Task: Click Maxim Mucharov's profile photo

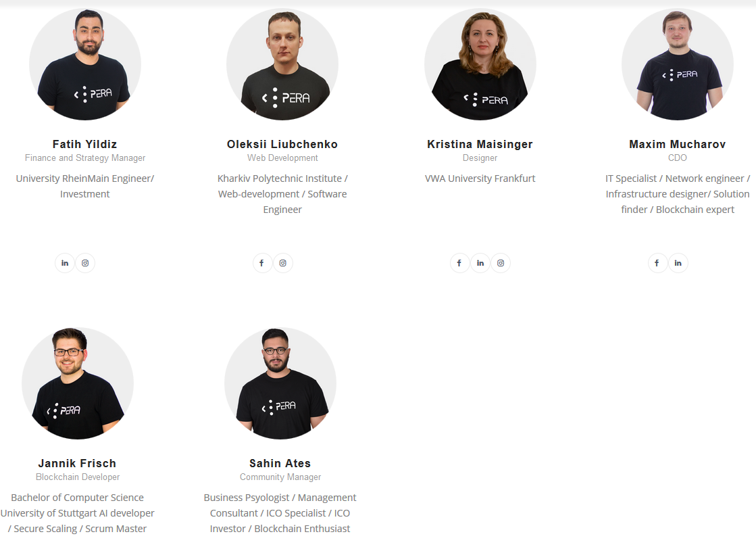Action: 678,64
